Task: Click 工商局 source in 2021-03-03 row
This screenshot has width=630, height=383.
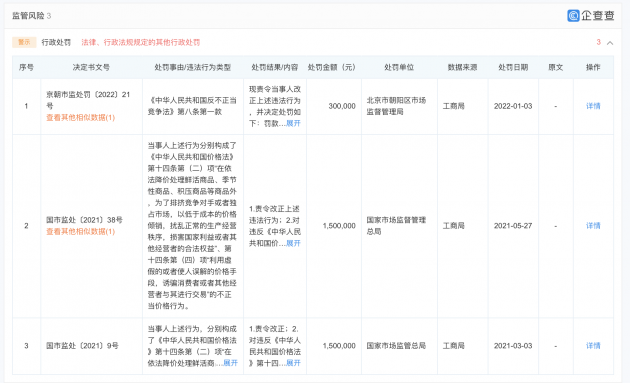Action: [x=454, y=346]
